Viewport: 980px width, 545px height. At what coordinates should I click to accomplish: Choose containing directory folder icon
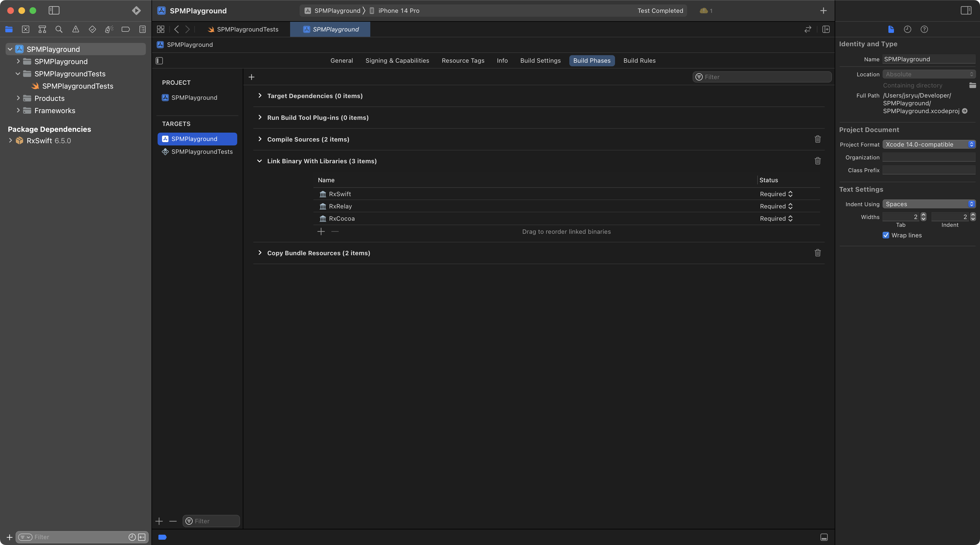point(972,85)
